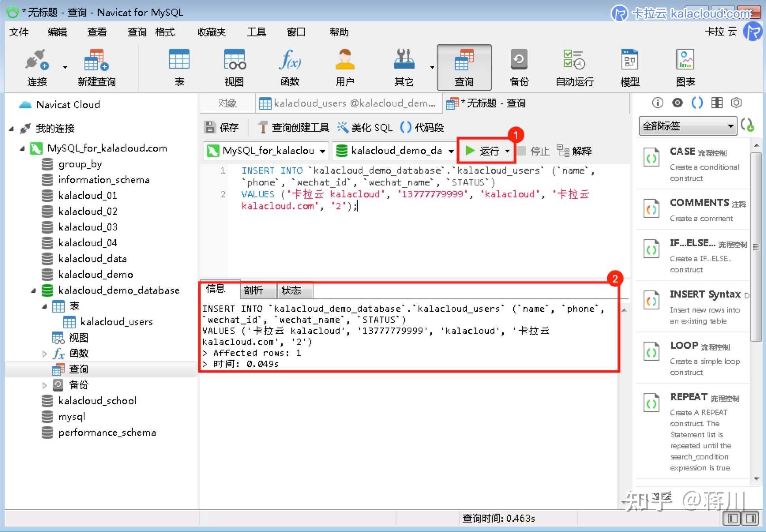Open the 函数 function toolbar icon

(x=289, y=60)
